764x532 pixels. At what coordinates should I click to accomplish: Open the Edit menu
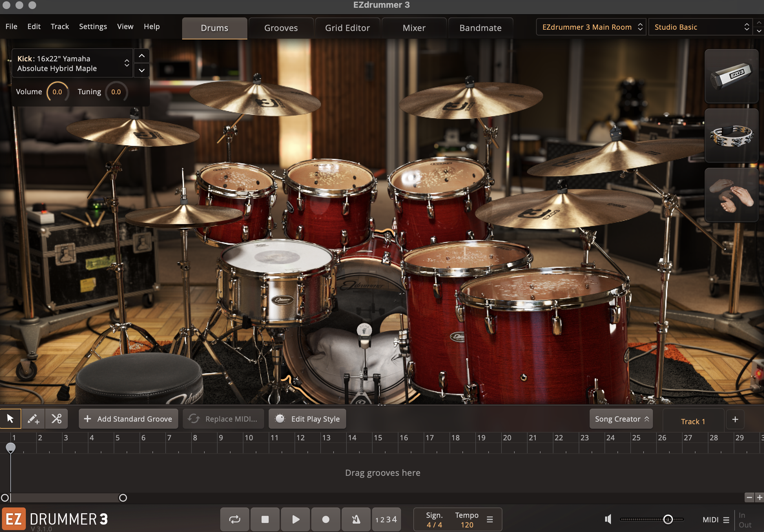[x=34, y=26]
